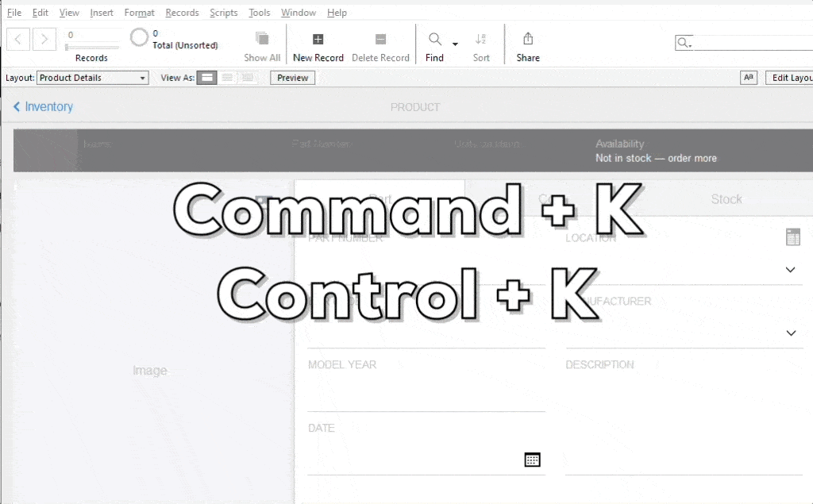Image resolution: width=813 pixels, height=504 pixels.
Task: Click the record number field
Action: (x=92, y=35)
